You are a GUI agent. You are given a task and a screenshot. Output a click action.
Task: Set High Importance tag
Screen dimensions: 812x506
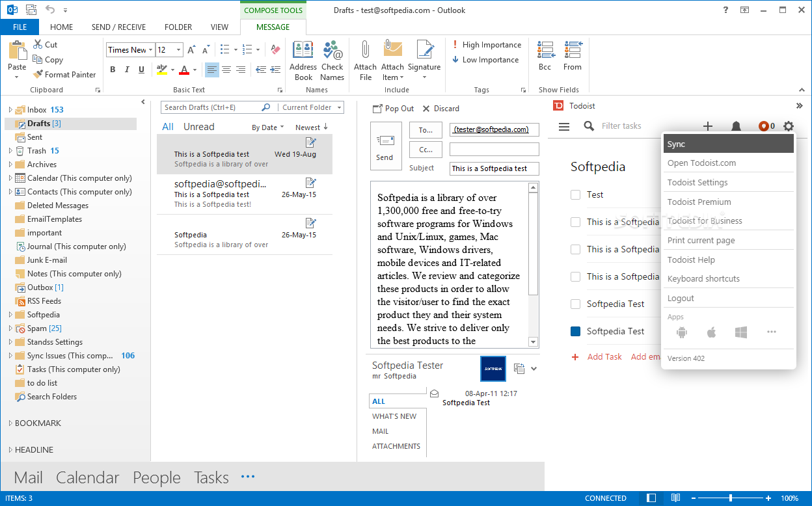(x=487, y=45)
